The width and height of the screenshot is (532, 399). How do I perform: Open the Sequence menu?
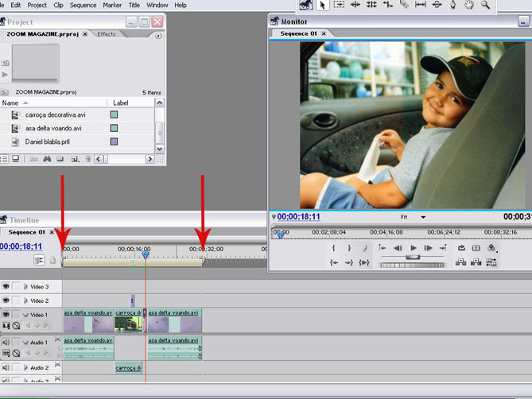pos(83,5)
